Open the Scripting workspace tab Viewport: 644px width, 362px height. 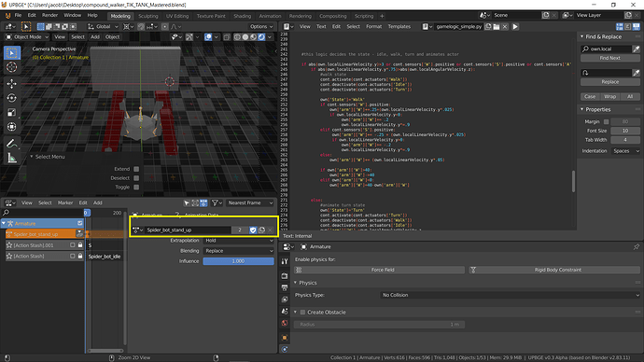pyautogui.click(x=364, y=16)
